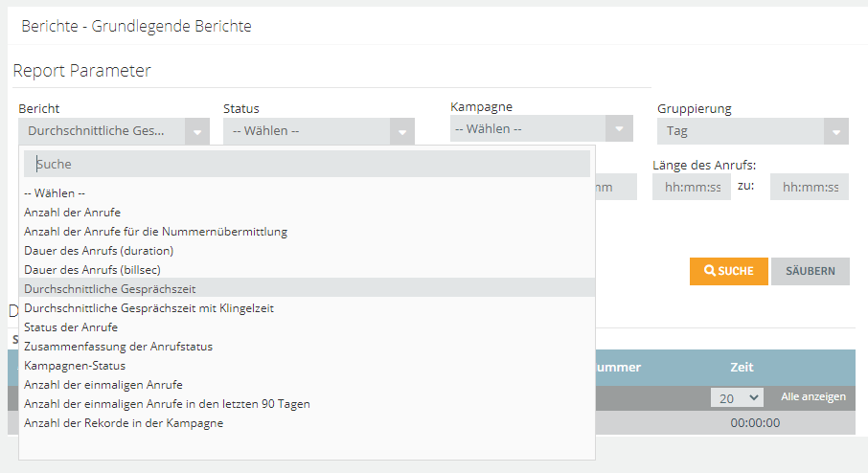This screenshot has height=473, width=868.
Task: Click the 00:00:00 time cell
Action: coord(755,423)
